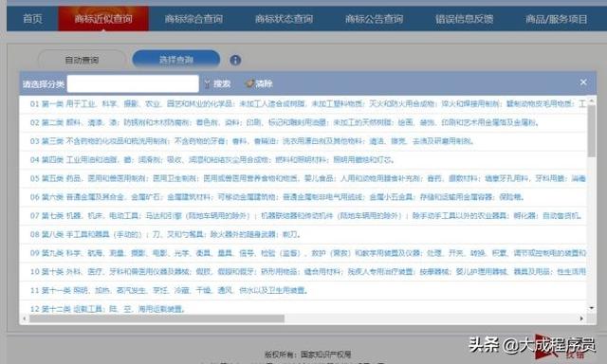Screen dimensions: 607x364
Task: Click the horizontal scrollbar left arrow
Action: tap(25, 318)
